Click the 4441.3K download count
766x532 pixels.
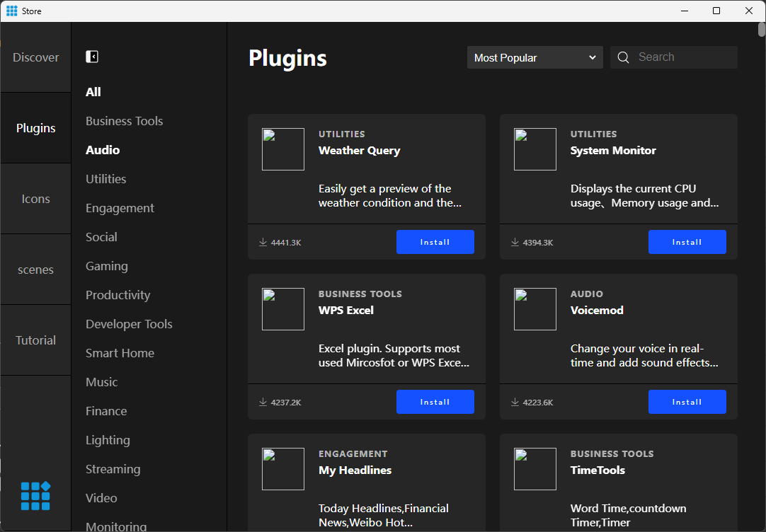(x=286, y=243)
